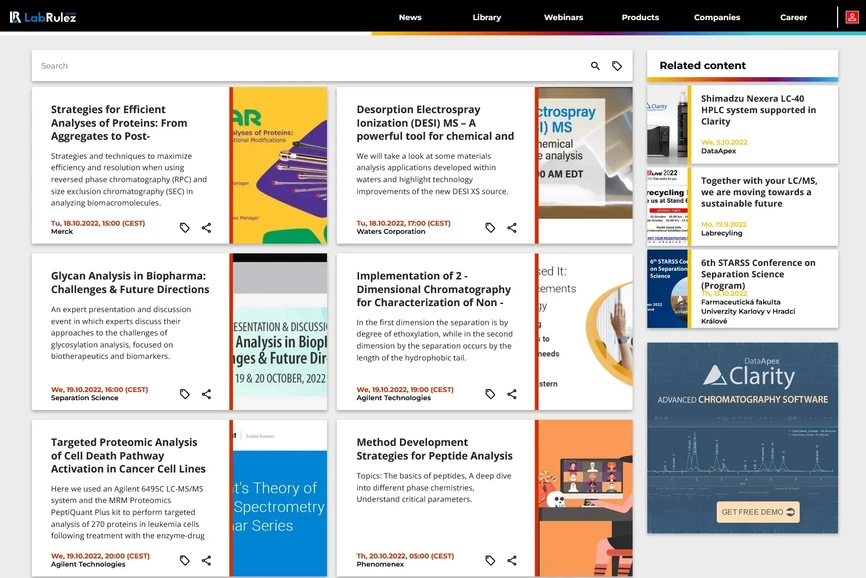Go to the Webinars section
Screen dimensions: 866x578
563,17
